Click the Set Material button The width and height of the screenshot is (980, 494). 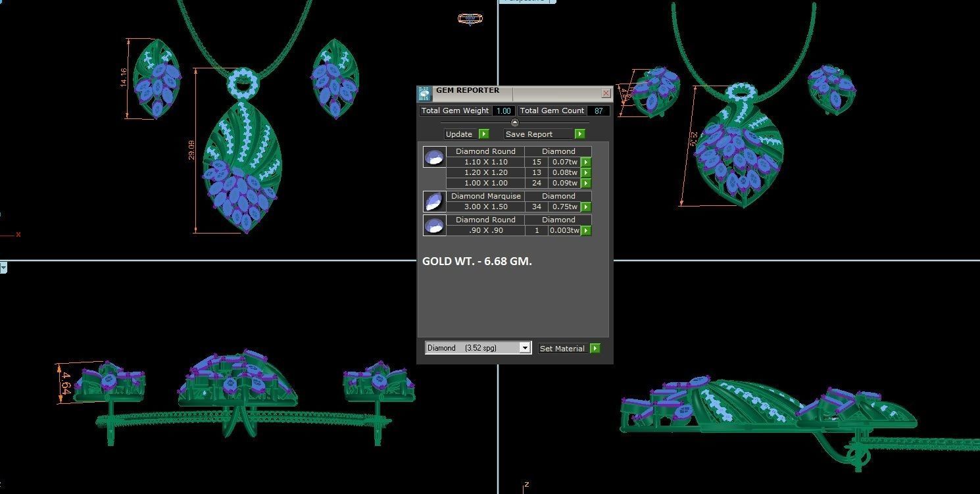pos(564,348)
